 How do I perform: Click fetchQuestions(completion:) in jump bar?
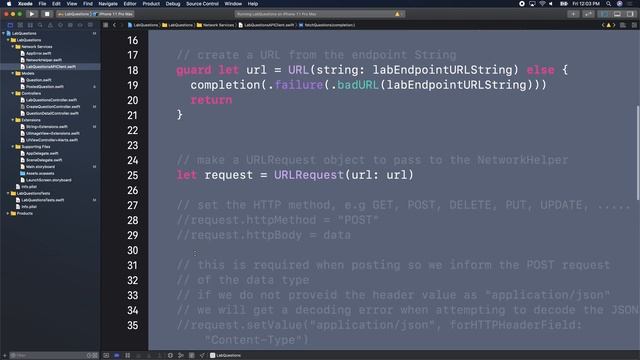327,25
